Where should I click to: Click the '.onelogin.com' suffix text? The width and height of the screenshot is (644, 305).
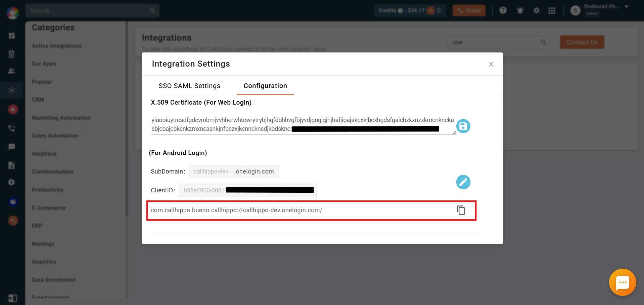[x=254, y=171]
